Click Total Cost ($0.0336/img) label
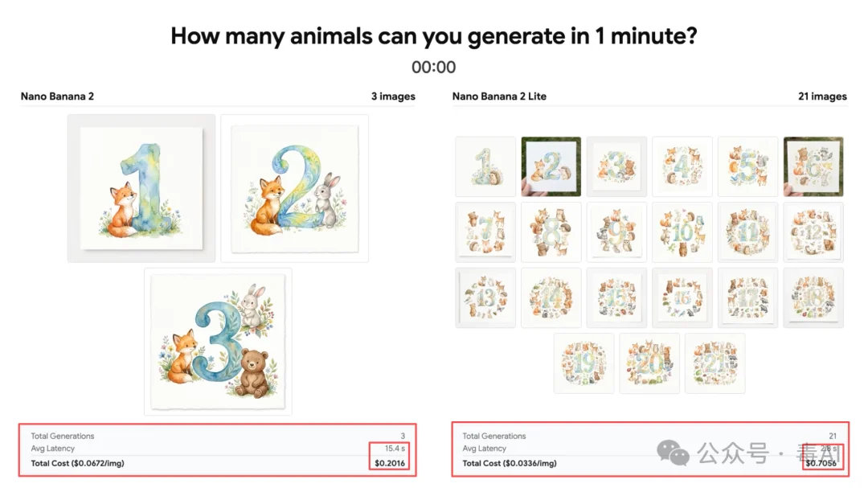The width and height of the screenshot is (868, 488). (x=510, y=463)
